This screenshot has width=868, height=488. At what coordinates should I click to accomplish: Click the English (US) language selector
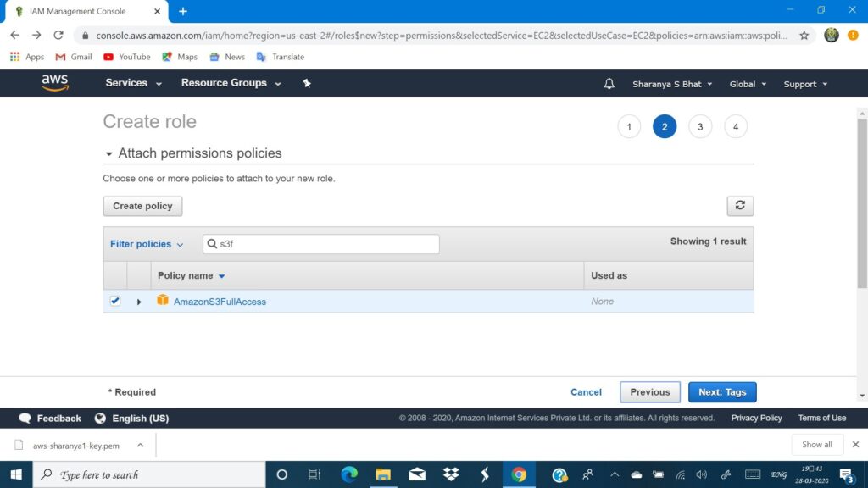point(140,419)
